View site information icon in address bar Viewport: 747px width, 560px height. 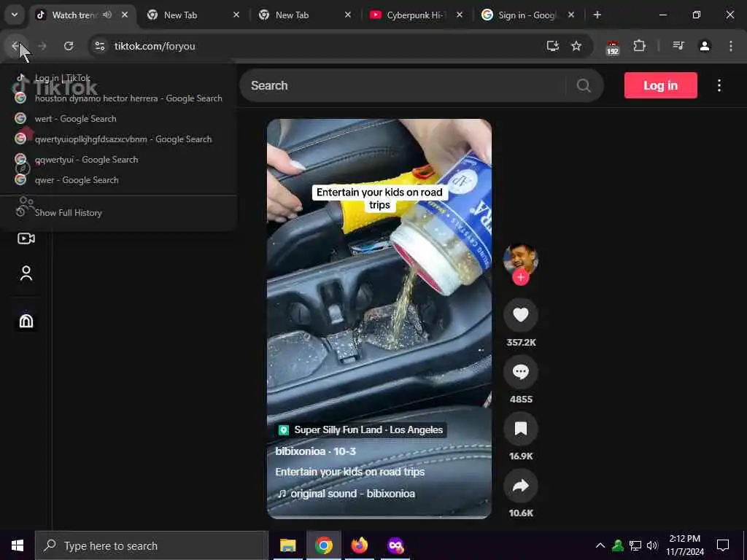coord(99,46)
